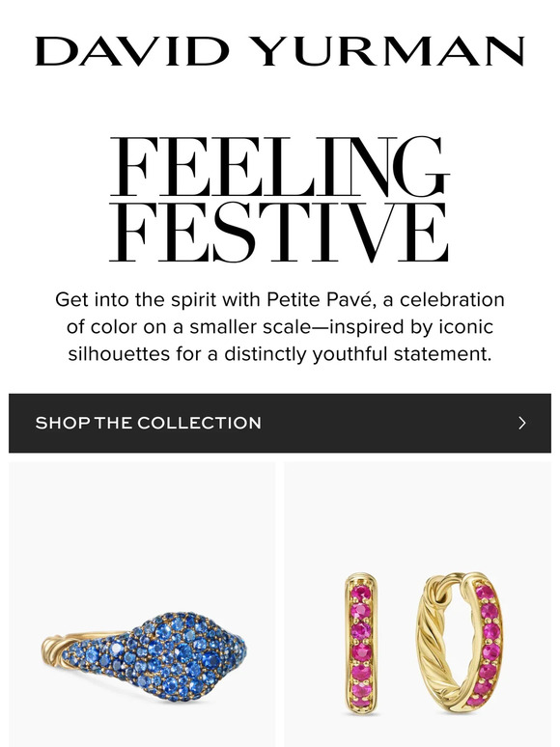Viewport: 560px width, 747px height.
Task: Select the SHOP THE COLLECTION text label
Action: [x=149, y=423]
